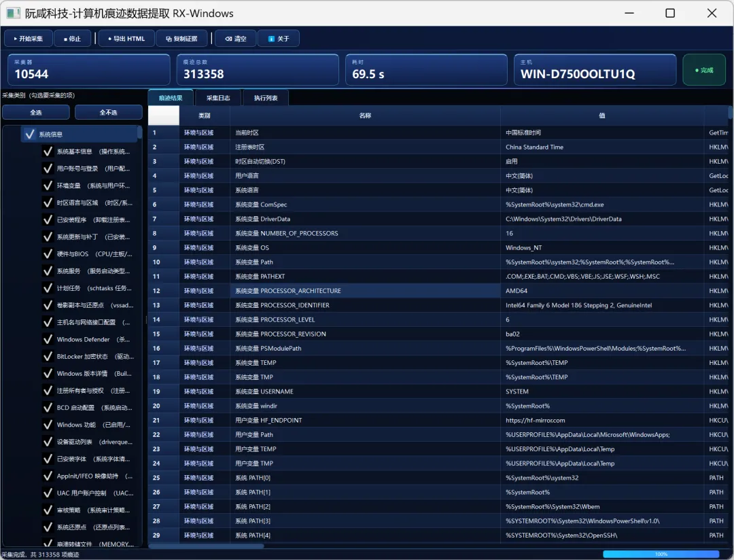Click the 痕迹总数 313358 card
The width and height of the screenshot is (734, 560).
(x=258, y=70)
